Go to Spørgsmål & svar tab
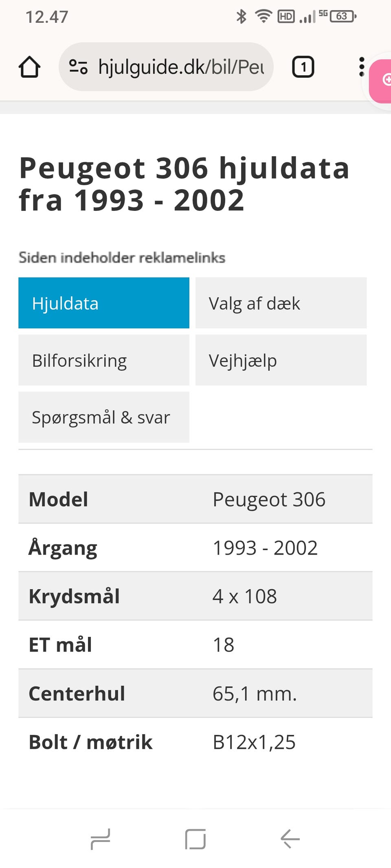The height and width of the screenshot is (868, 391). click(x=104, y=417)
